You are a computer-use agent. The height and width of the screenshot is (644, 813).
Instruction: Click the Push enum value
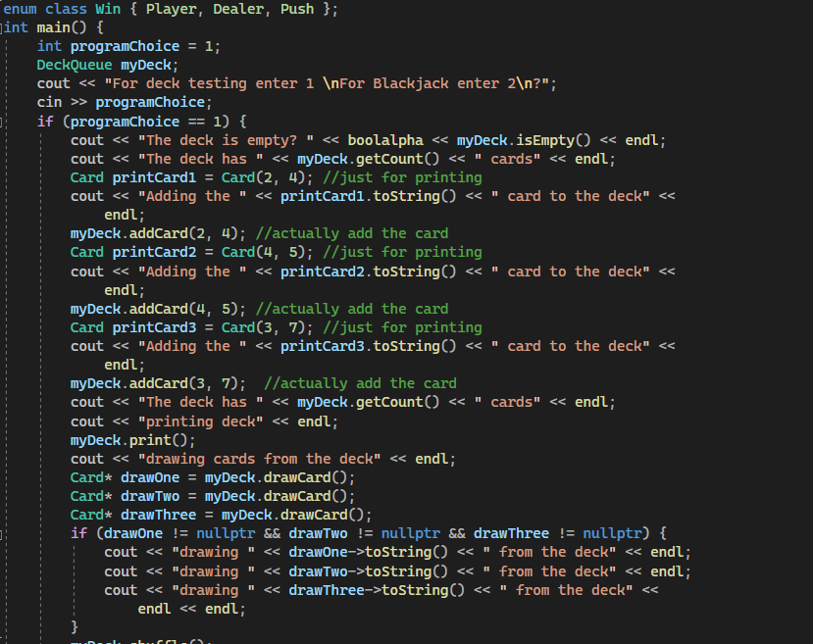[297, 9]
